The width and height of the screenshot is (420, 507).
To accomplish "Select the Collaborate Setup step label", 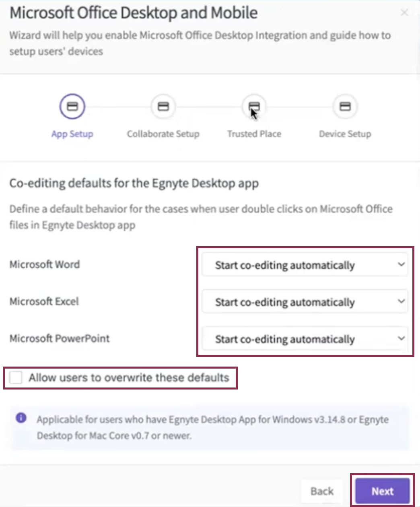I will pyautogui.click(x=163, y=134).
